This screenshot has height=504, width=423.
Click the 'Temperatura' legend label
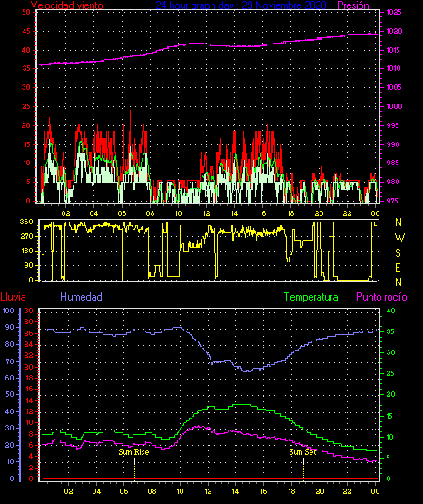[311, 297]
